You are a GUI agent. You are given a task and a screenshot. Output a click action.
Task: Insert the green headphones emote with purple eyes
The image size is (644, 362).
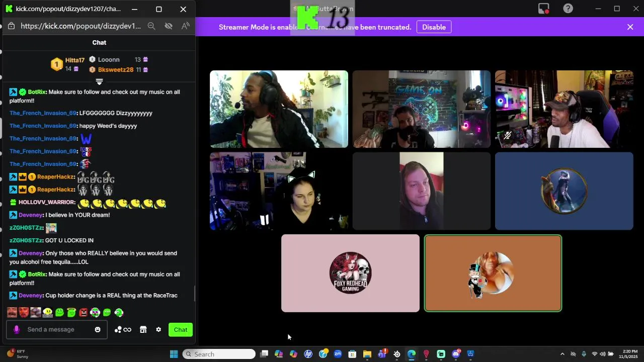pyautogui.click(x=95, y=313)
